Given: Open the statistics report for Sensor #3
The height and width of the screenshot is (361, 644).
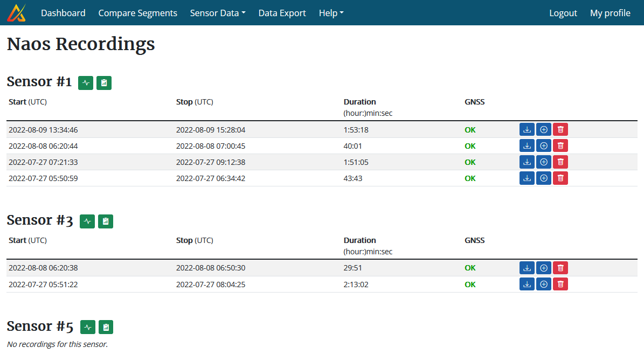Looking at the screenshot, I should [x=106, y=221].
